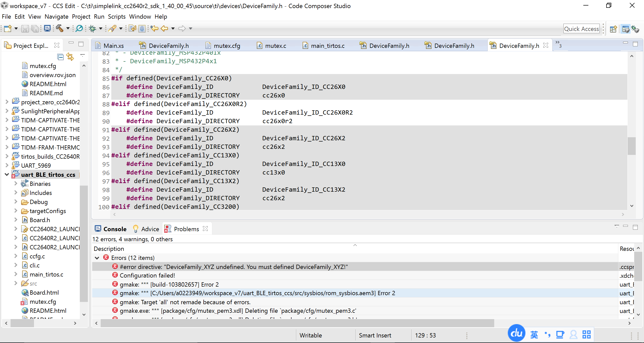
Task: Select the DeviceFamily_XYZ undefined error row
Action: (355, 267)
